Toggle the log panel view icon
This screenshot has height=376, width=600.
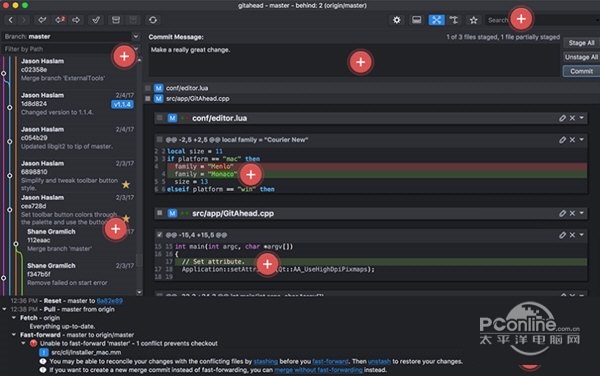pyautogui.click(x=417, y=20)
